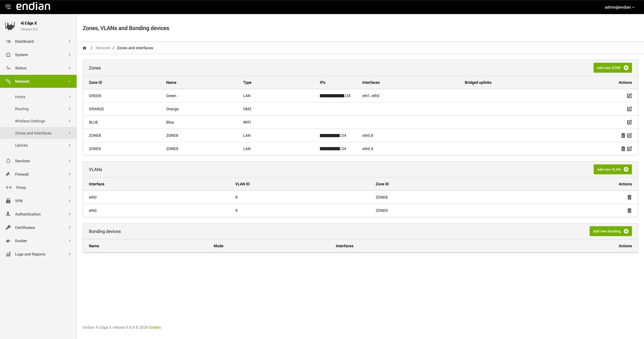Click the System house icon
This screenshot has width=644, height=339.
8,55
